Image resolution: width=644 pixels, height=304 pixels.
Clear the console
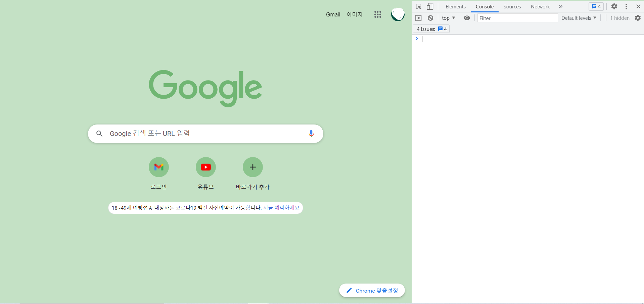(x=430, y=18)
